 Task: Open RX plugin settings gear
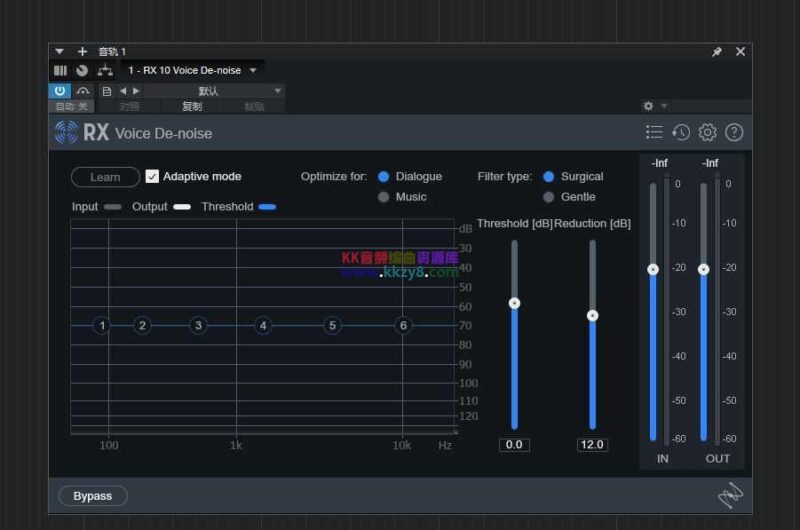(x=707, y=132)
